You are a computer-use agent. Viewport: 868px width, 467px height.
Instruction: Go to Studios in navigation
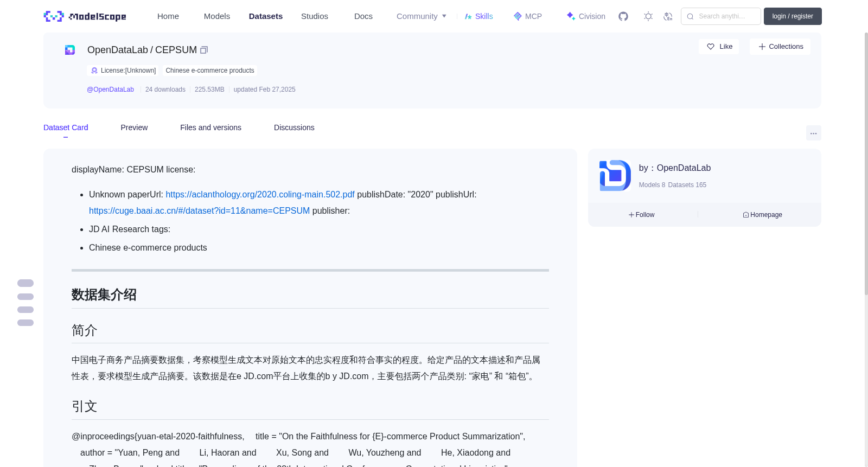[x=315, y=16]
